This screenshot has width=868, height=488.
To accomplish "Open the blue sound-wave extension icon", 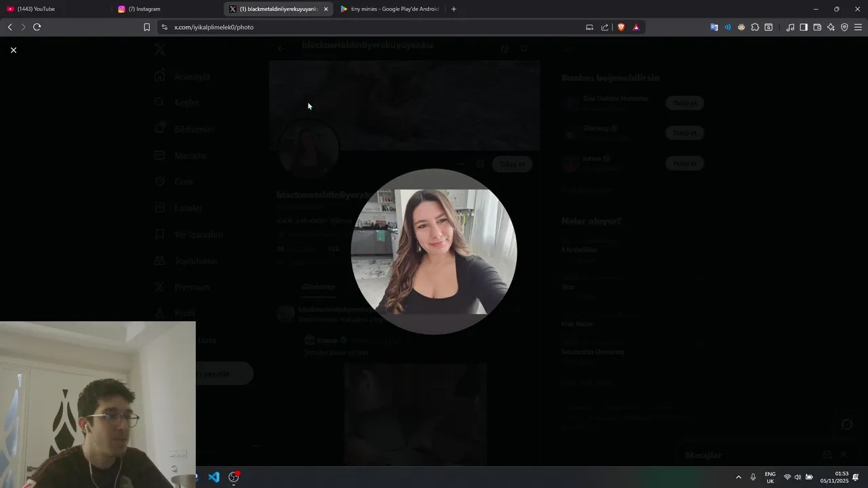I will pos(728,27).
